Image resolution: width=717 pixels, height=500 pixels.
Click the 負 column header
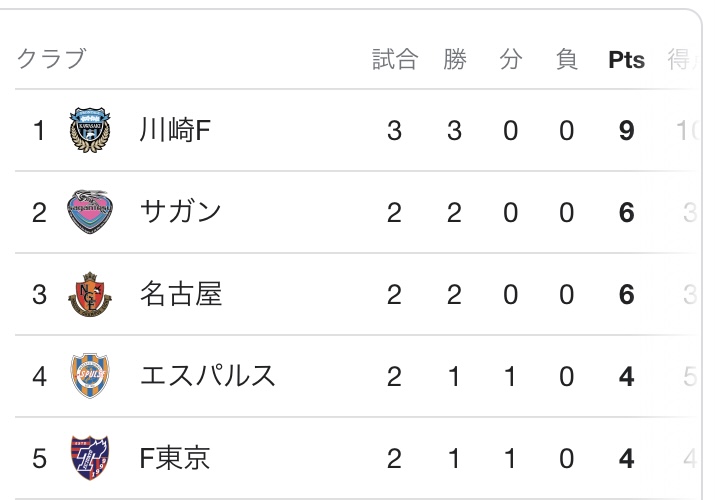(567, 59)
